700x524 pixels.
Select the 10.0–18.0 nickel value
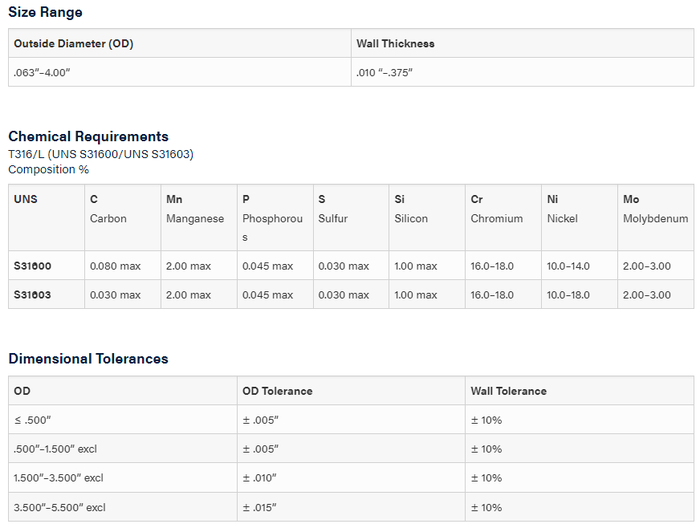click(x=569, y=295)
